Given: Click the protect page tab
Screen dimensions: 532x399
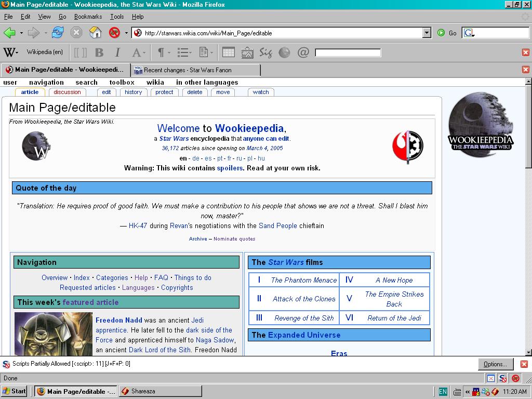Looking at the screenshot, I should [164, 92].
